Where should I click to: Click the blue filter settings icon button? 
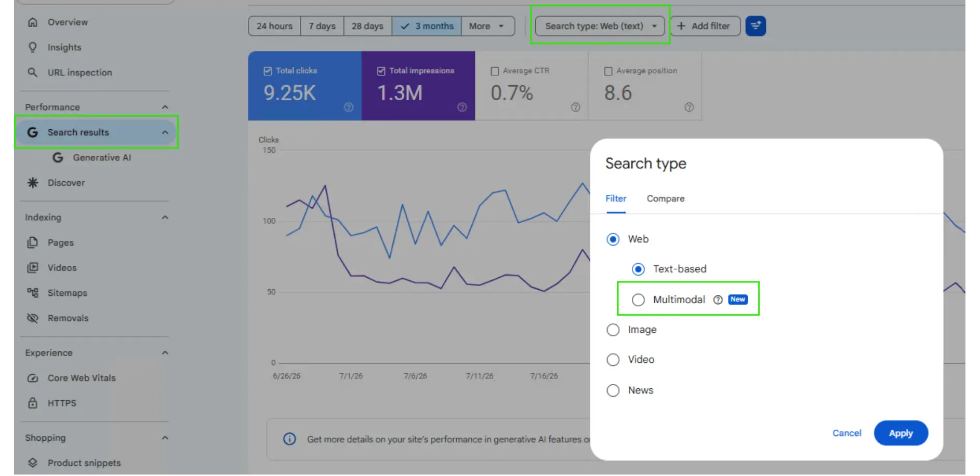[x=756, y=26]
